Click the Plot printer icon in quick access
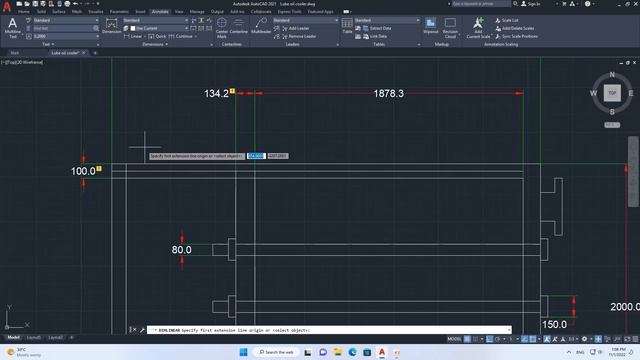This screenshot has height=360, width=640. (x=67, y=4)
